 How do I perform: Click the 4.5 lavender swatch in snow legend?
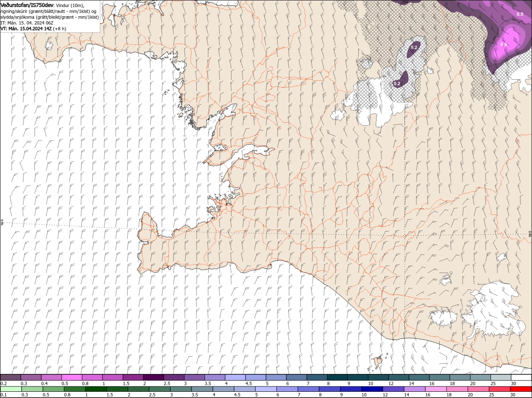click(256, 377)
